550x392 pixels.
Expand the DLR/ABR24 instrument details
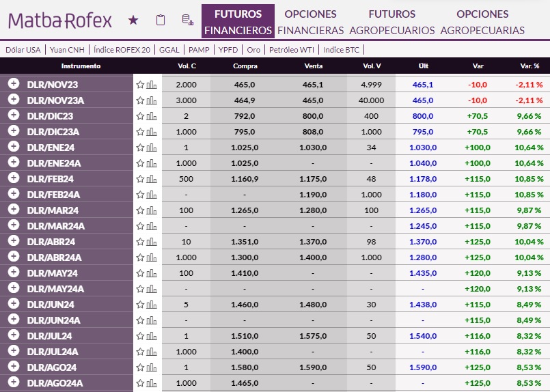pos(13,241)
